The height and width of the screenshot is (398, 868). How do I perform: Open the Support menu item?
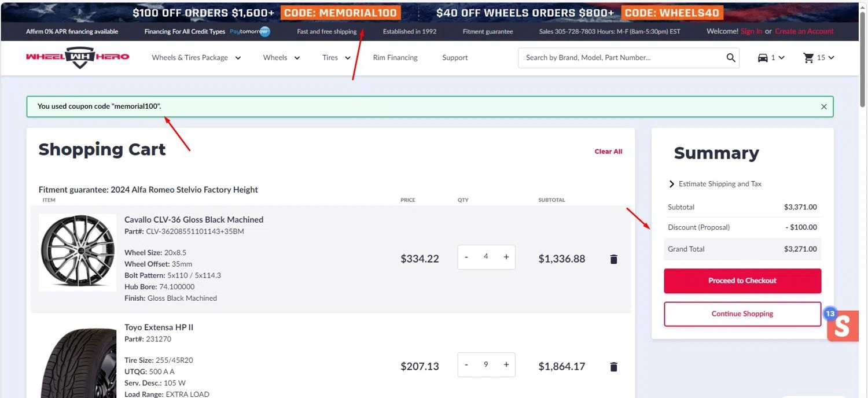[455, 58]
